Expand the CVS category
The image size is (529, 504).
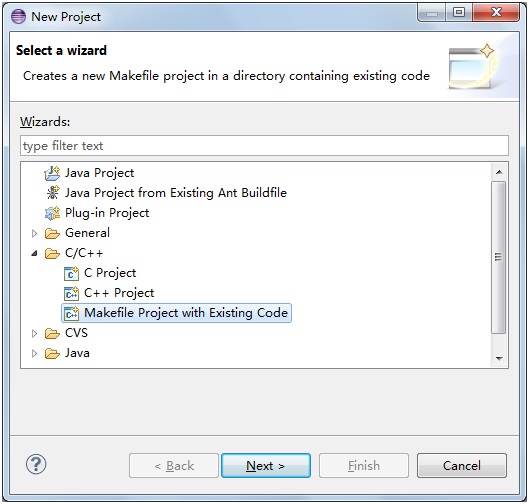pyautogui.click(x=34, y=333)
